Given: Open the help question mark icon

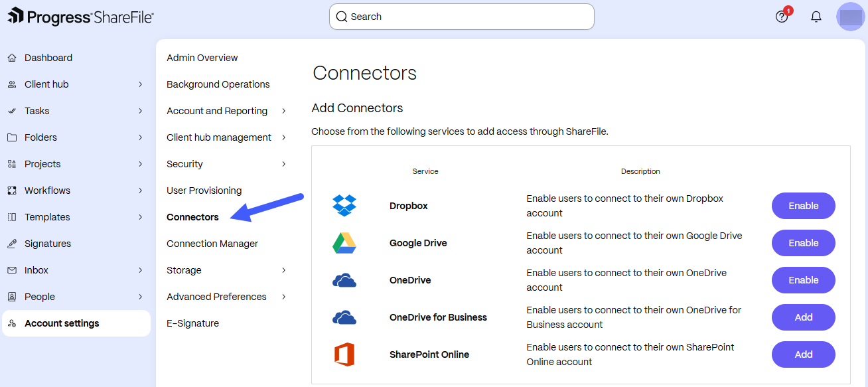Looking at the screenshot, I should pos(782,17).
